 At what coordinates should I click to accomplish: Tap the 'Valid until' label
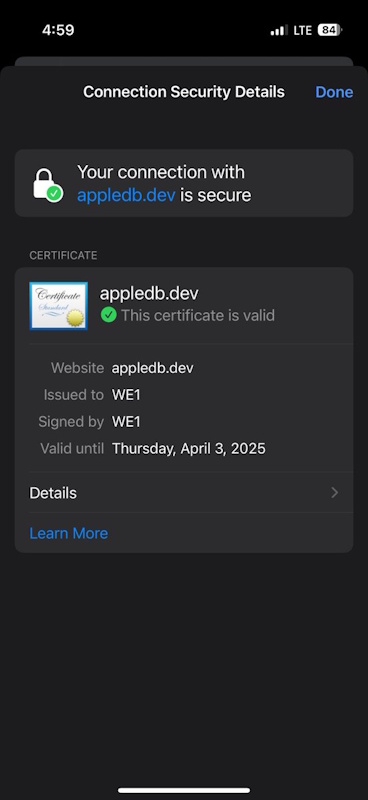tap(72, 449)
